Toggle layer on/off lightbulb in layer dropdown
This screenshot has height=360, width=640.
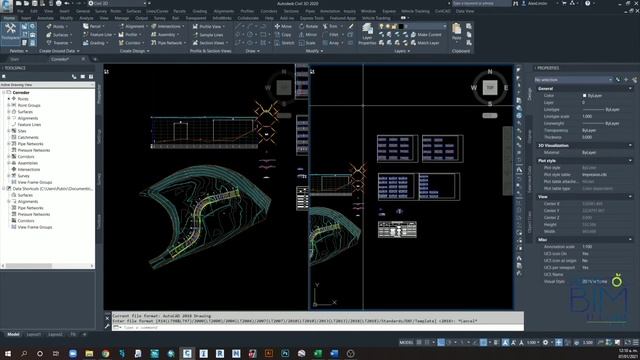tap(381, 27)
